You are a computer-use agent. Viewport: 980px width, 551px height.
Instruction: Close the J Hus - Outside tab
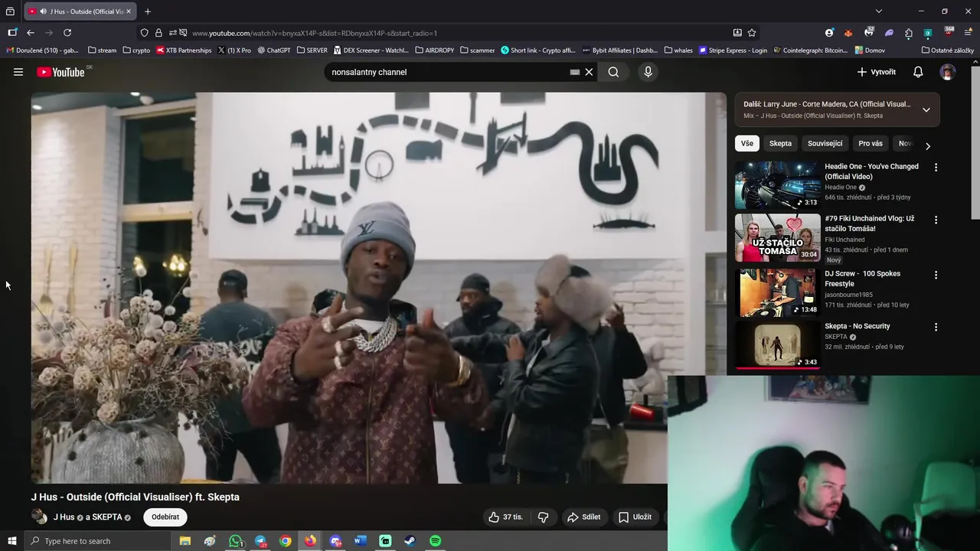coord(129,11)
